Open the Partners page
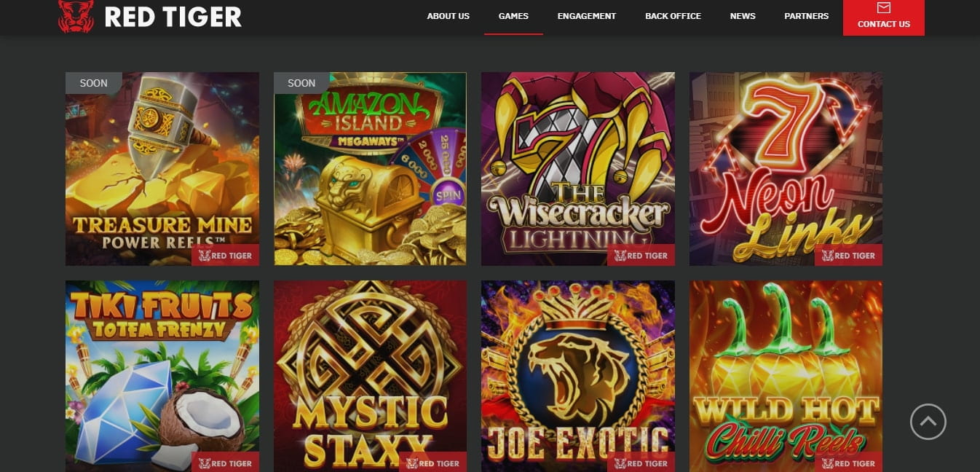Image resolution: width=980 pixels, height=472 pixels. [x=806, y=15]
